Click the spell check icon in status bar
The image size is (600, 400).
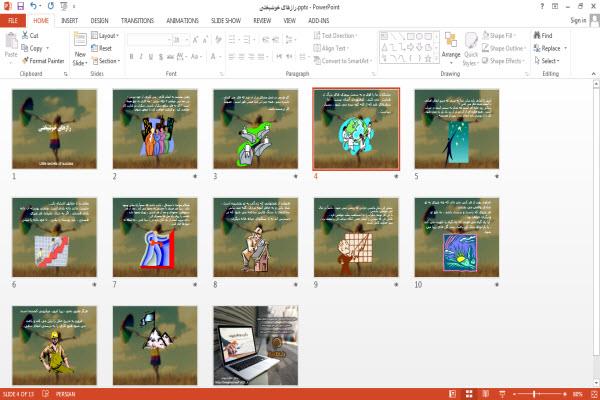point(45,393)
